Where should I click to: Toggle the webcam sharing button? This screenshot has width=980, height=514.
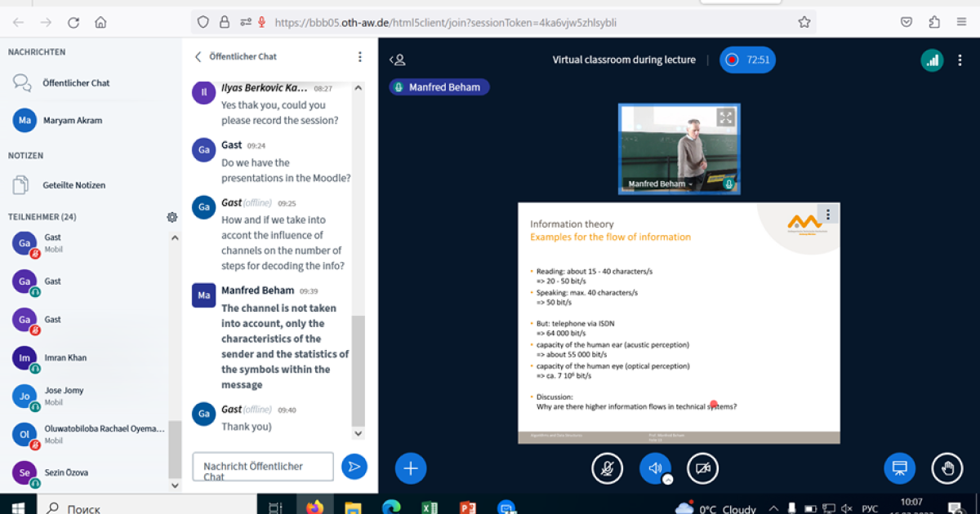click(702, 468)
